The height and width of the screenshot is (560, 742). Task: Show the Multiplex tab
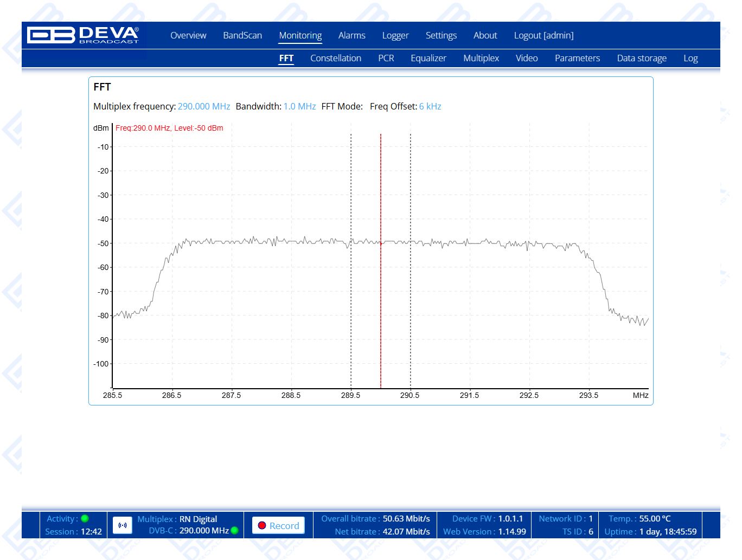(x=481, y=59)
